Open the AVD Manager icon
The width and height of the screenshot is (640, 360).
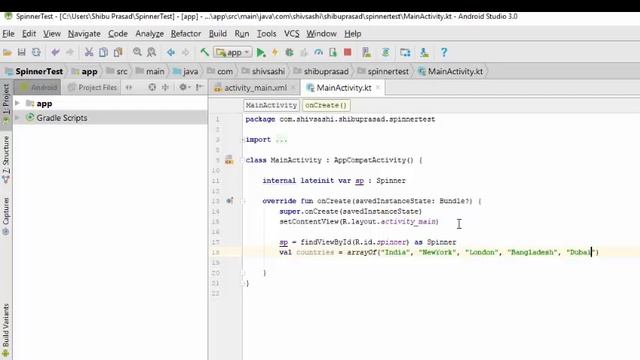[367, 52]
